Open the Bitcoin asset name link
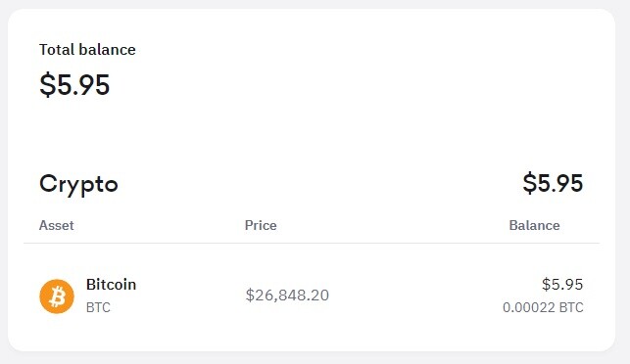630x364 pixels. click(111, 285)
